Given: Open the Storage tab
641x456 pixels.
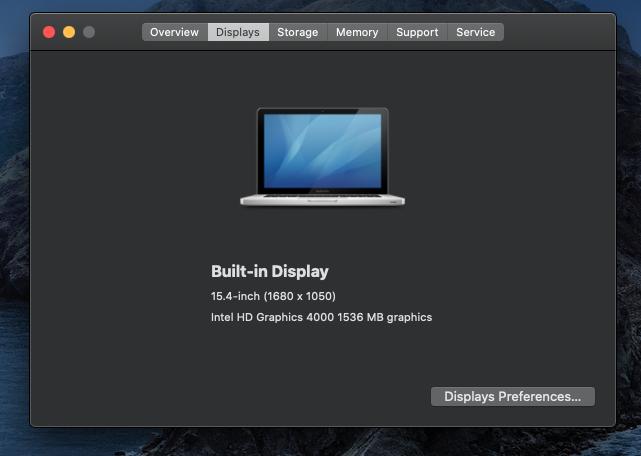Looking at the screenshot, I should pyautogui.click(x=298, y=32).
